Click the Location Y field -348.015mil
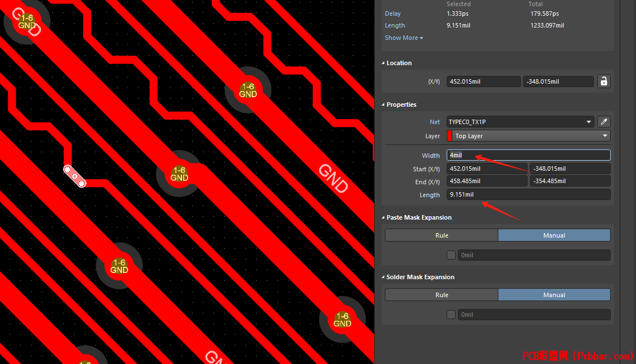This screenshot has height=364, width=636. coord(558,81)
